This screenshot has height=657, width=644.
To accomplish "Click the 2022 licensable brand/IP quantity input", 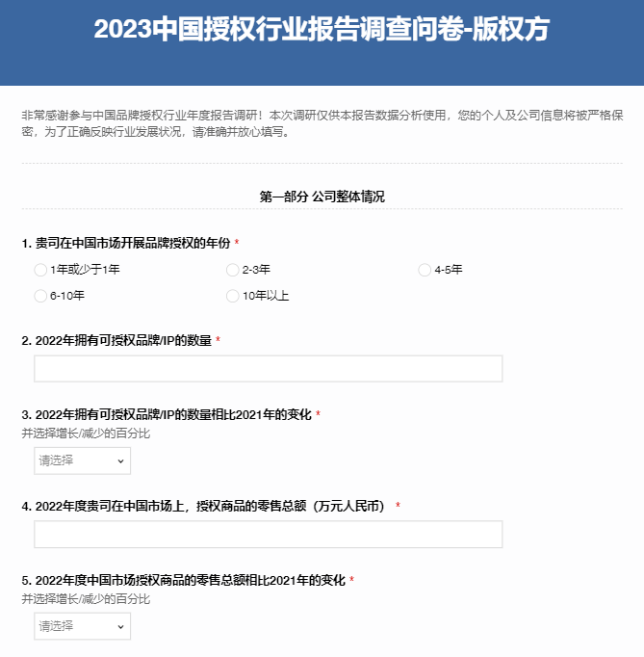I will [268, 369].
